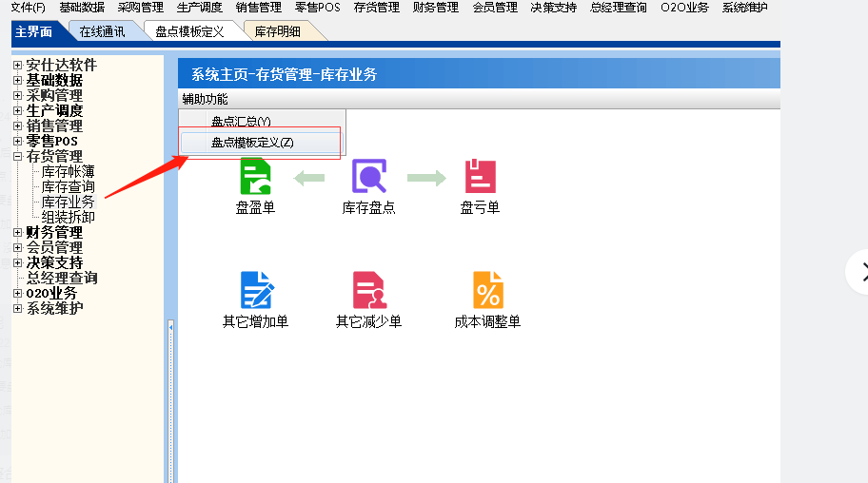Expand the 会员管理 tree node
Screen dimensions: 868x483
tap(18, 248)
